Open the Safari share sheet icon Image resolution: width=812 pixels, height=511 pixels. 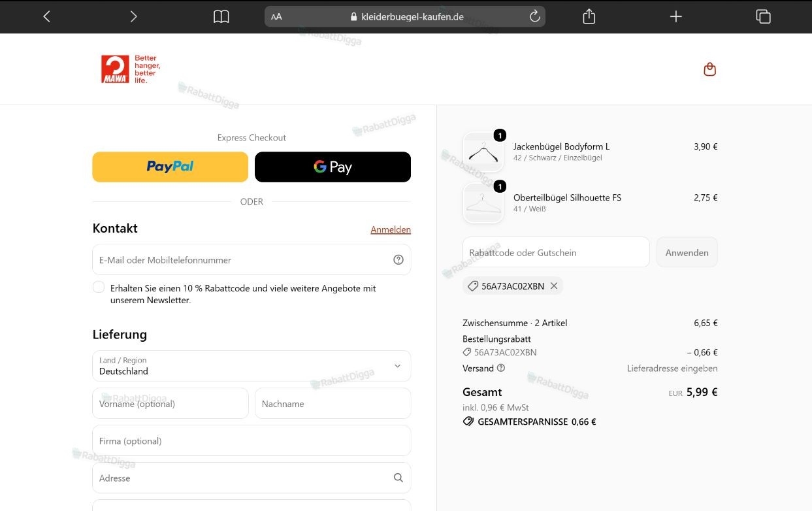point(589,16)
